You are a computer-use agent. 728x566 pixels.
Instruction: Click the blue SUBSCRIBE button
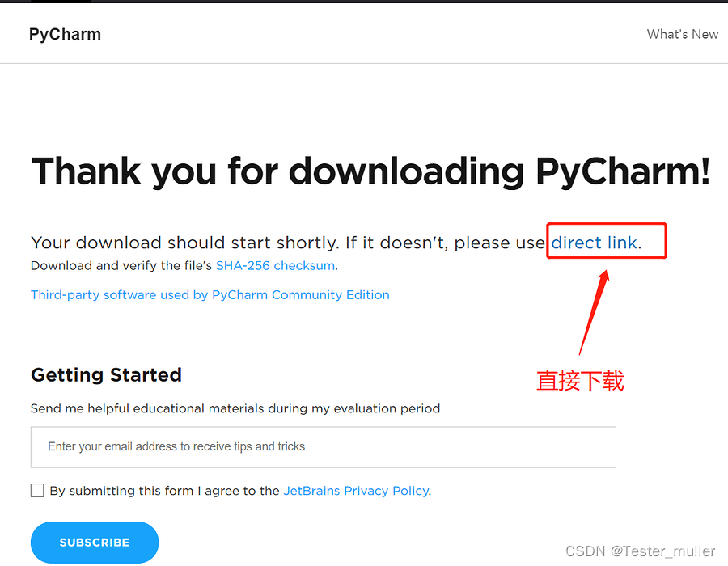[x=95, y=543]
